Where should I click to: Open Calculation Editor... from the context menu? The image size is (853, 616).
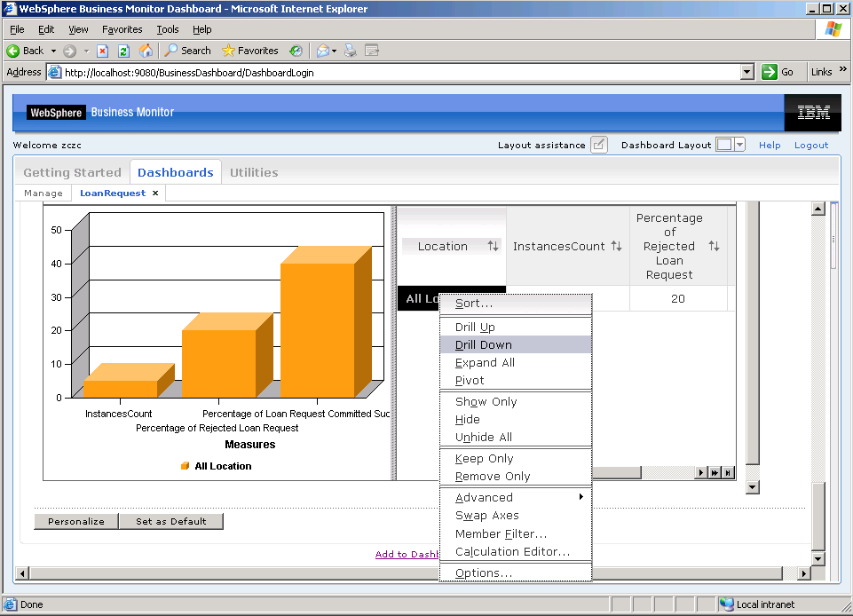tap(515, 552)
